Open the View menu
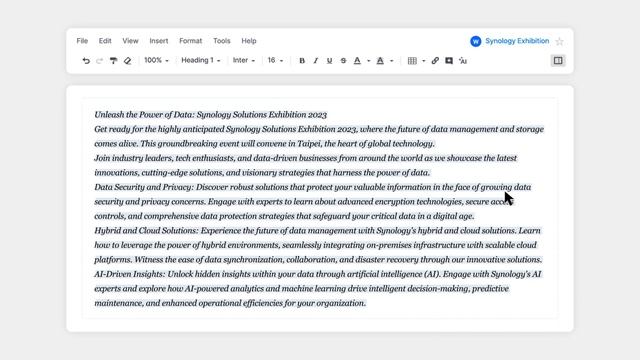The image size is (640, 360). point(130,41)
